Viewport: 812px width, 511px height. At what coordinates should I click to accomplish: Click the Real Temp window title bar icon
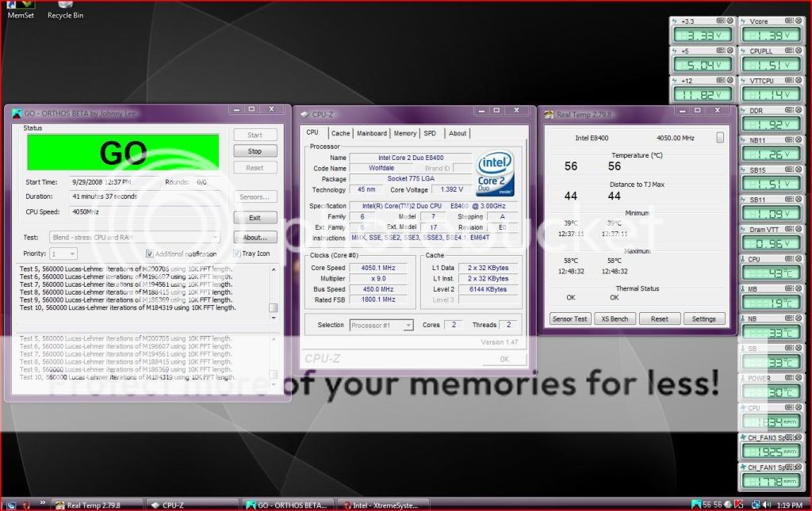[x=549, y=114]
